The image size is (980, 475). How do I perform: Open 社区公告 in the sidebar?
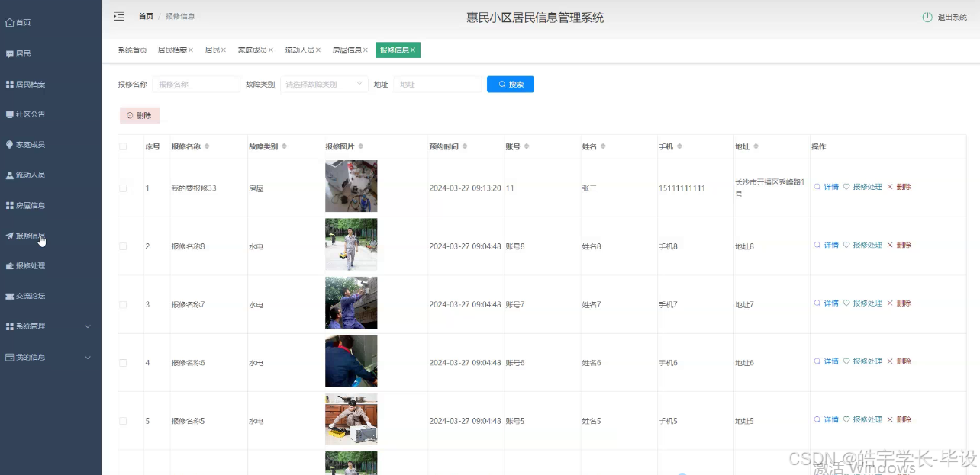click(25, 114)
